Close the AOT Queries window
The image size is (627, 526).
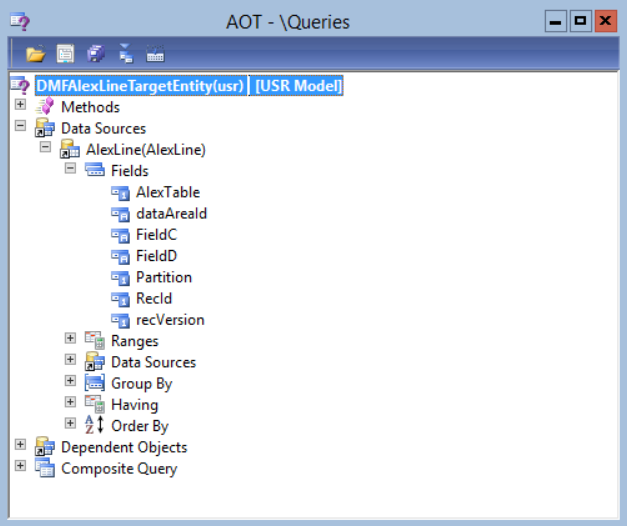[x=606, y=21]
